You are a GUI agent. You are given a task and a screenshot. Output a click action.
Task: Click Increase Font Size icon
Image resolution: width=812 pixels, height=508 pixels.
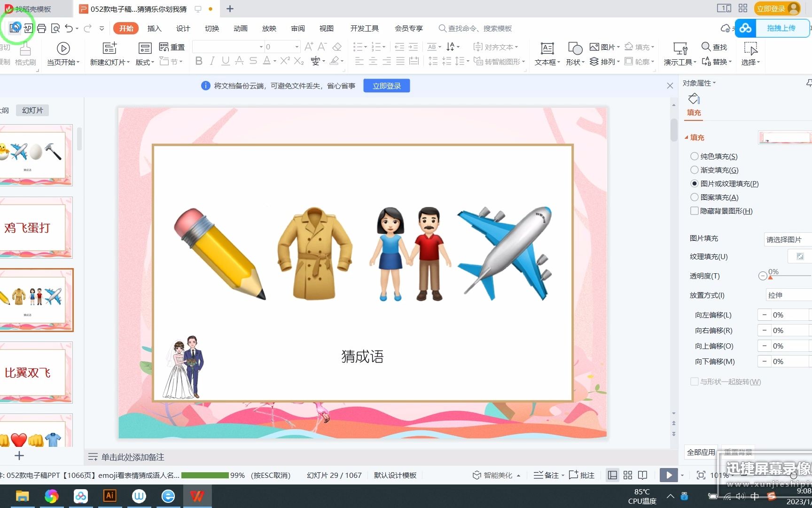(309, 47)
